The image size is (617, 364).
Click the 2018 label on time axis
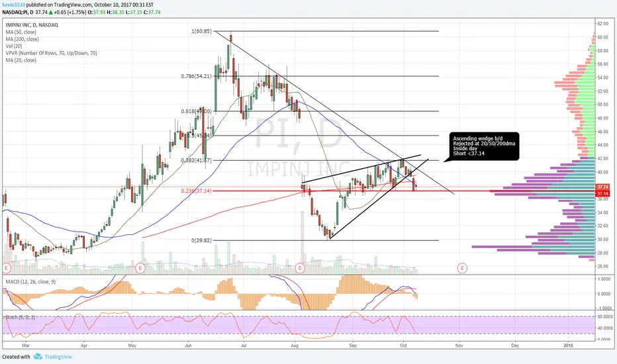pyautogui.click(x=568, y=345)
